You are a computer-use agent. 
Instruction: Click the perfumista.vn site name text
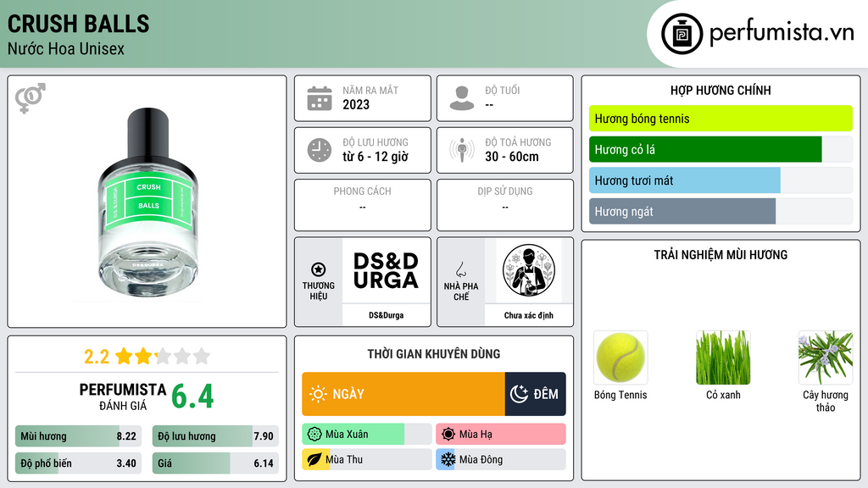pos(782,33)
